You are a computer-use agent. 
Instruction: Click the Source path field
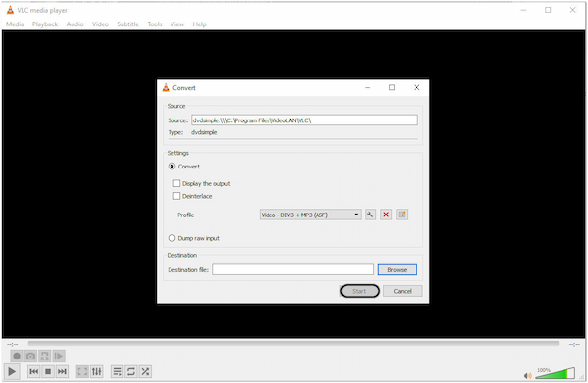(305, 120)
